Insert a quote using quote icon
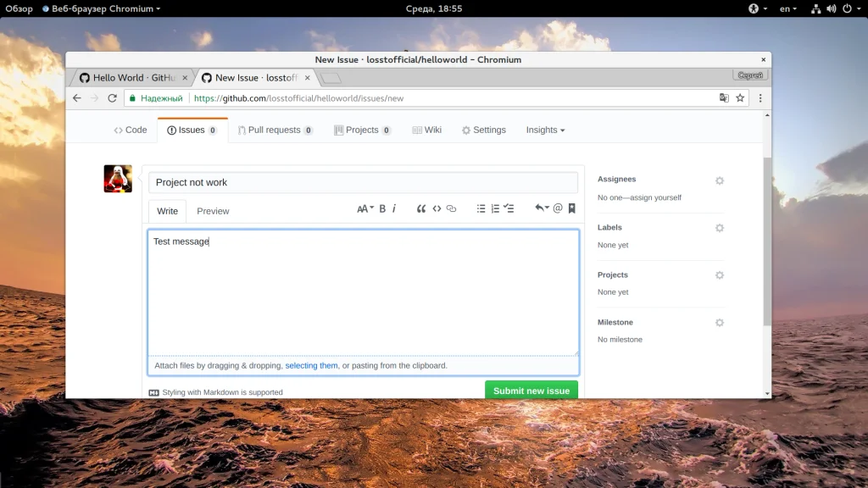This screenshot has height=488, width=868. pos(421,208)
